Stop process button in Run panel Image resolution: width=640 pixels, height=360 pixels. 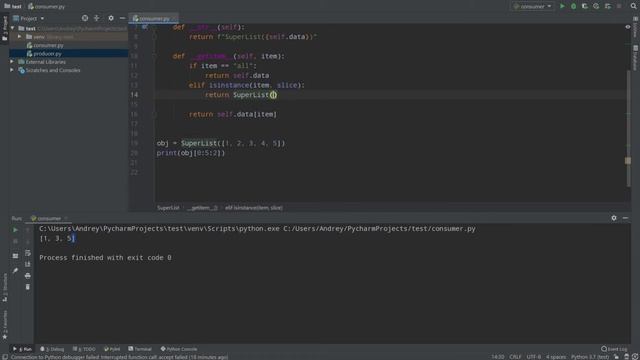(15, 241)
